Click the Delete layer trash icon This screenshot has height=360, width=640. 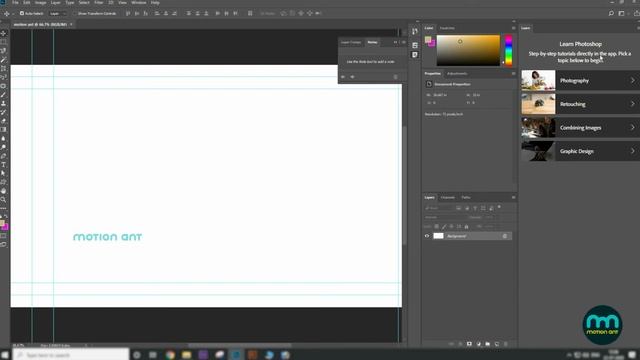click(506, 344)
